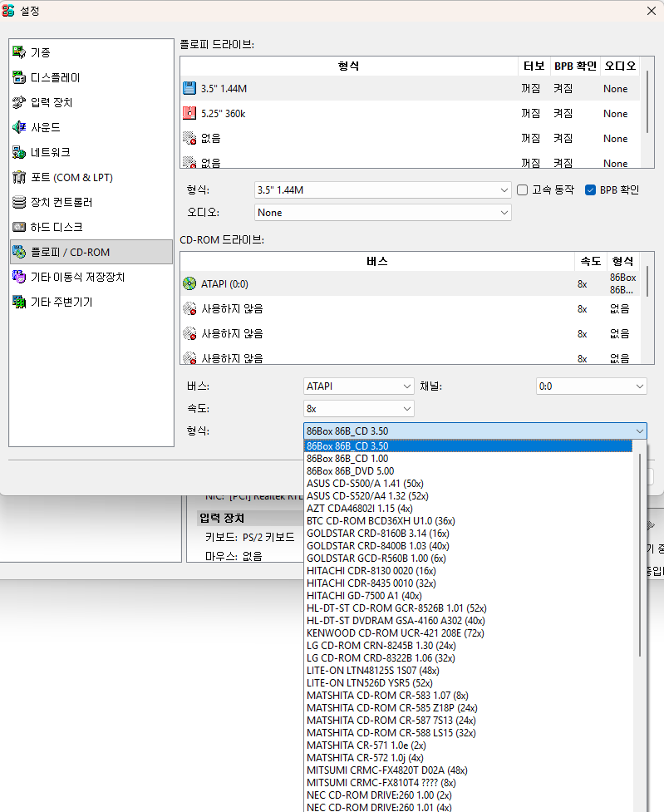
Task: Click the 터보 column header
Action: (534, 66)
